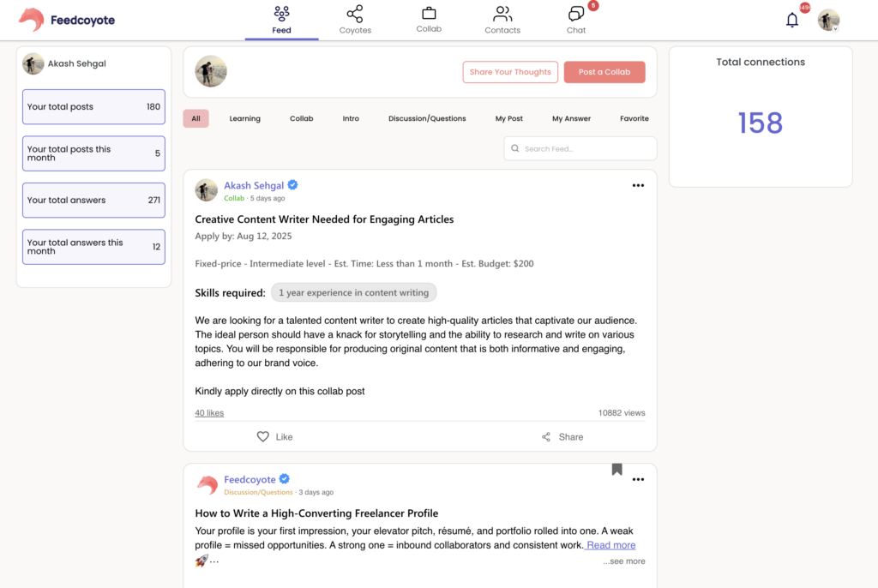Open the Coyotes navigation icon

coord(355,13)
